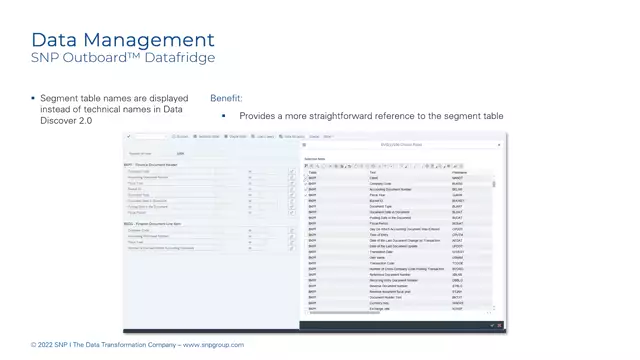This screenshot has height=360, width=640.
Task: Click the vertical scrollbar thumb in the popup
Action: pyautogui.click(x=494, y=184)
